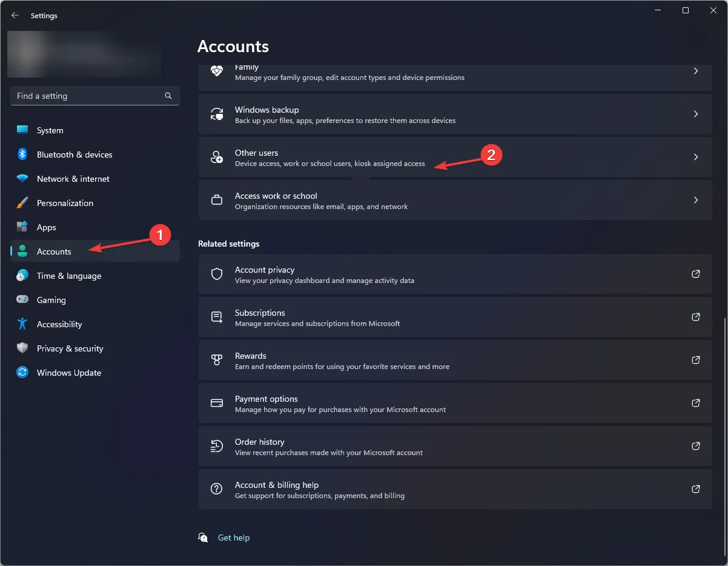728x566 pixels.
Task: Select Personalization in the sidebar
Action: (x=95, y=203)
